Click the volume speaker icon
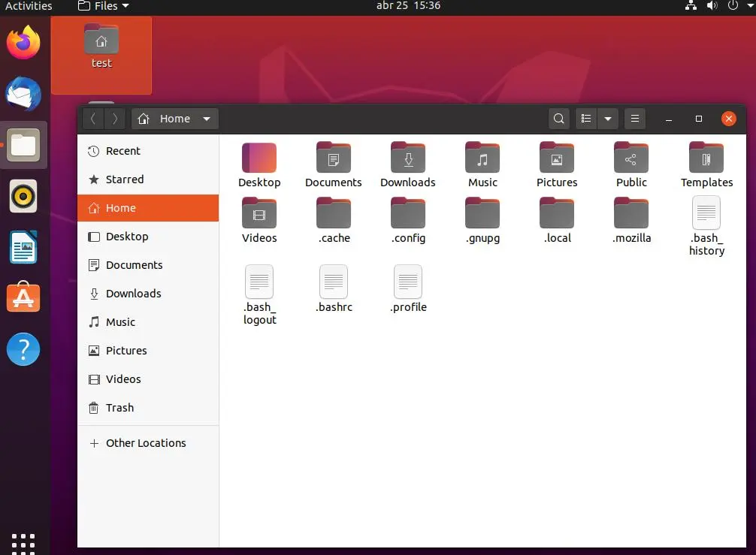This screenshot has width=756, height=555. pyautogui.click(x=712, y=6)
